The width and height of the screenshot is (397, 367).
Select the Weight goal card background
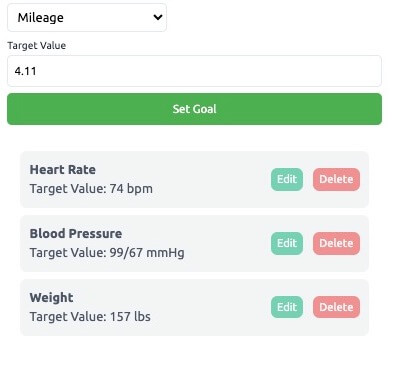point(194,307)
